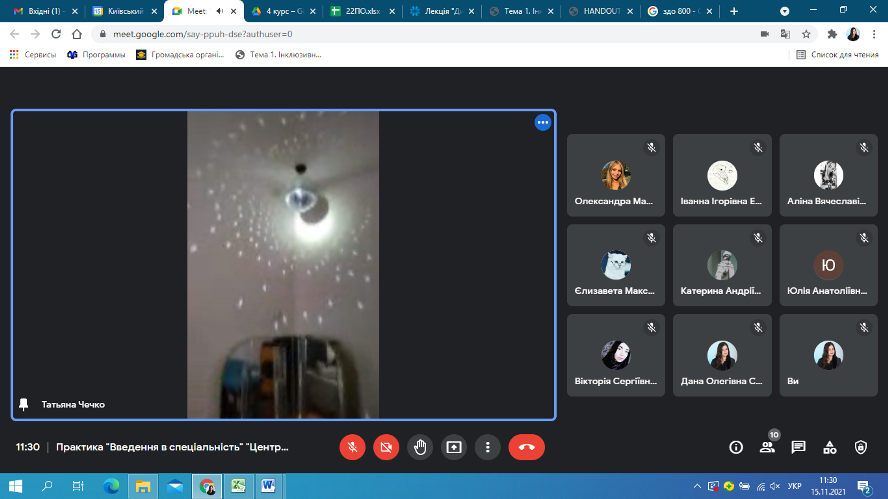Switch to the здо 800 Google search tab
Image resolution: width=888 pixels, height=499 pixels.
[x=680, y=11]
